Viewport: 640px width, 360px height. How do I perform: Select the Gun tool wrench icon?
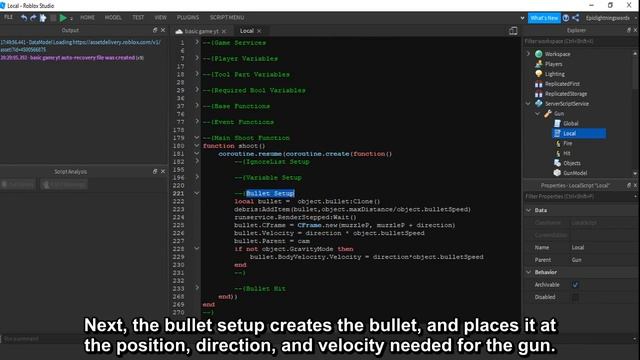point(548,113)
